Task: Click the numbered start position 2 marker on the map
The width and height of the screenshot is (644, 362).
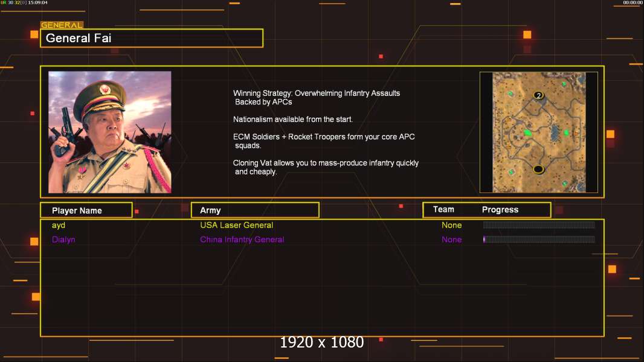Action: pos(539,95)
